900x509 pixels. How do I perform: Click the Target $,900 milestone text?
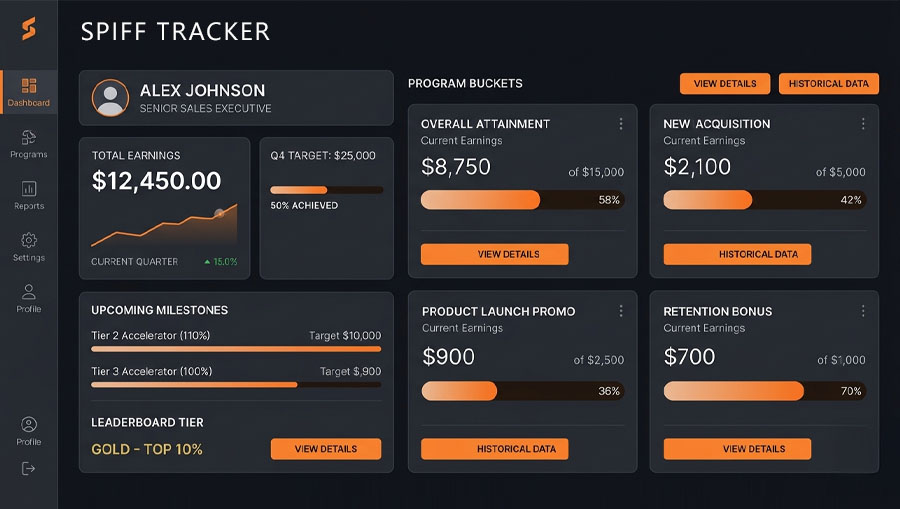[x=350, y=371]
